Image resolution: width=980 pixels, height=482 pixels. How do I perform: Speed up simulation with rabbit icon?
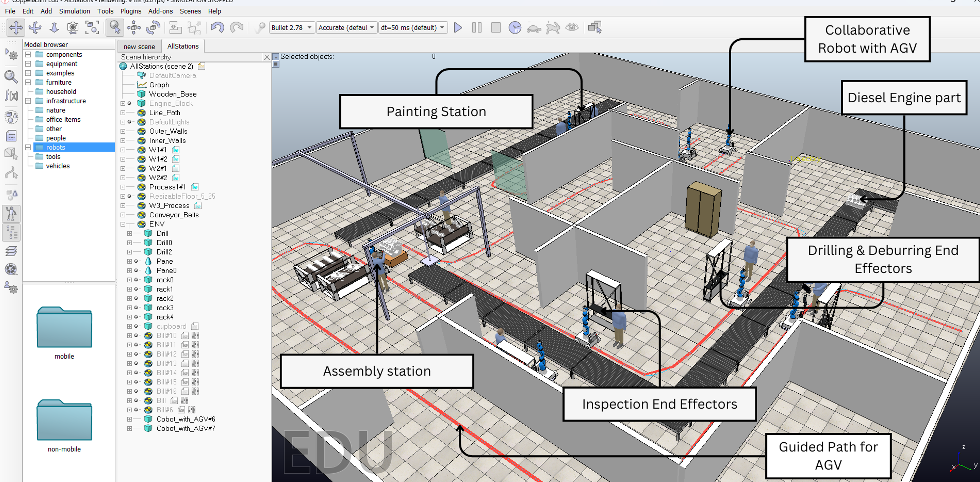click(x=553, y=27)
